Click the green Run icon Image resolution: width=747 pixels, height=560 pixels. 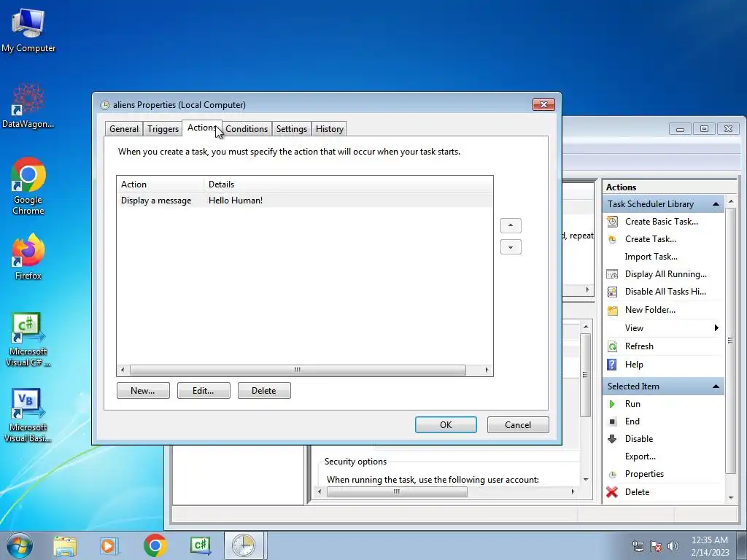tap(612, 404)
